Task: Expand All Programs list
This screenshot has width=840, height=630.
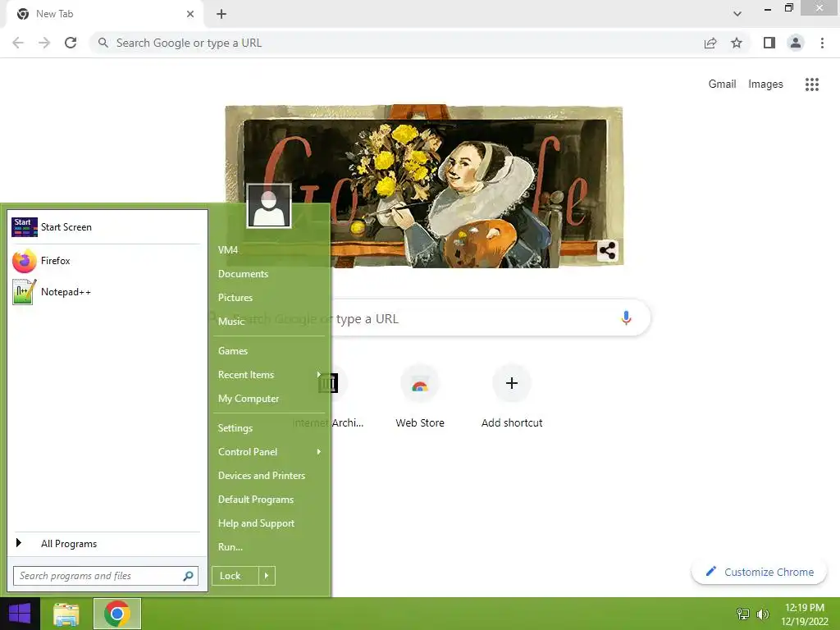Action: (x=107, y=544)
